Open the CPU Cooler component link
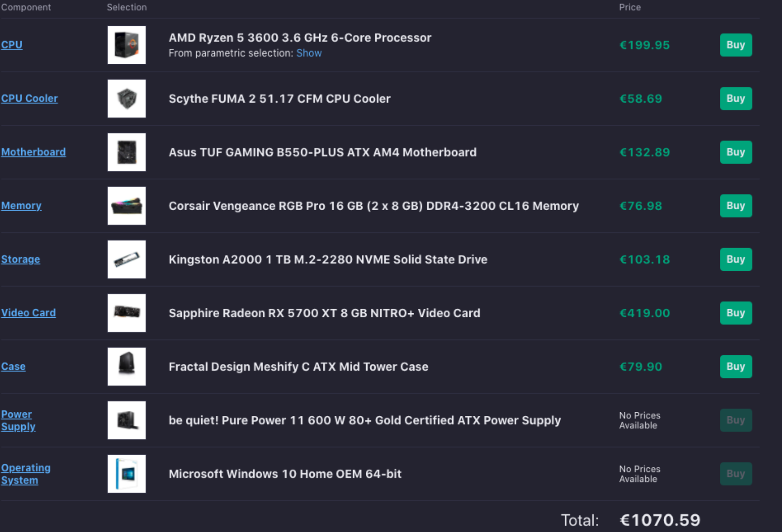This screenshot has width=782, height=532. coord(29,99)
